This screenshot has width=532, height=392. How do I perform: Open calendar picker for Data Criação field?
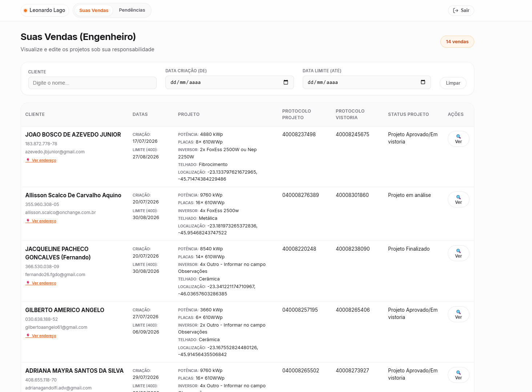coord(286,82)
